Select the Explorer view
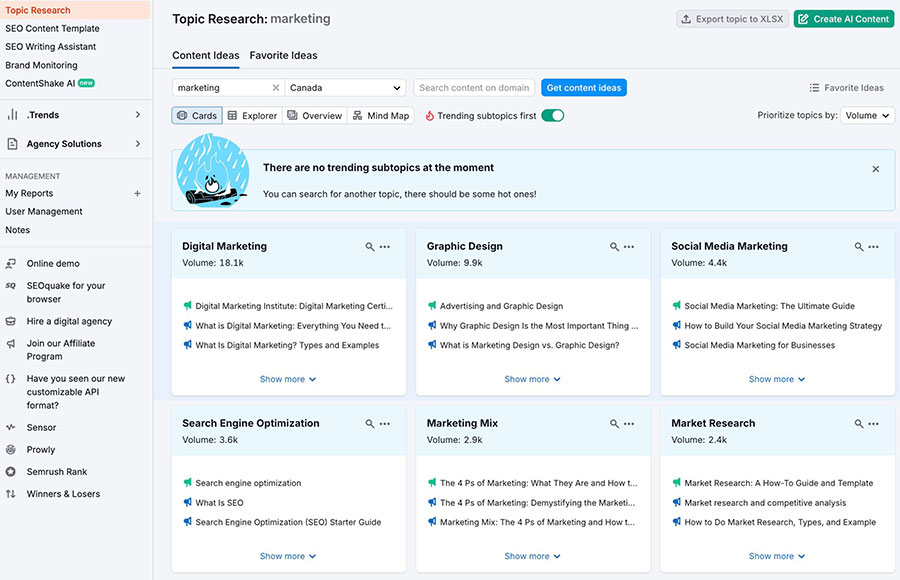The width and height of the screenshot is (900, 580). tap(252, 115)
